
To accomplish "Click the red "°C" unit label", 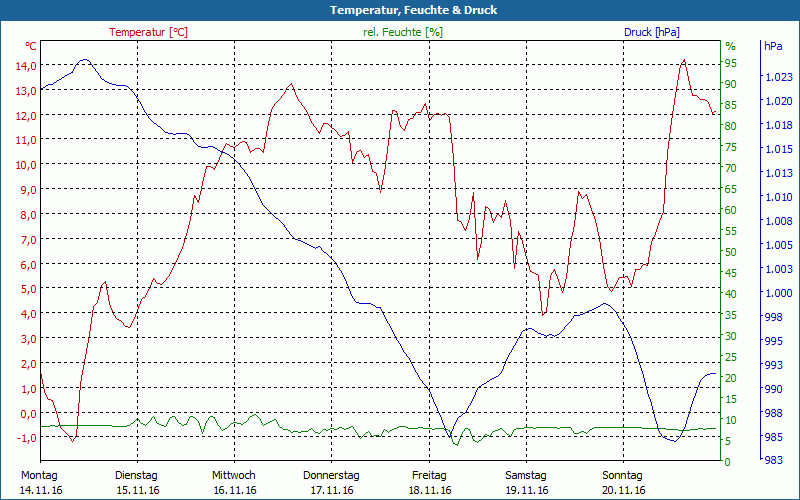I will pyautogui.click(x=31, y=46).
